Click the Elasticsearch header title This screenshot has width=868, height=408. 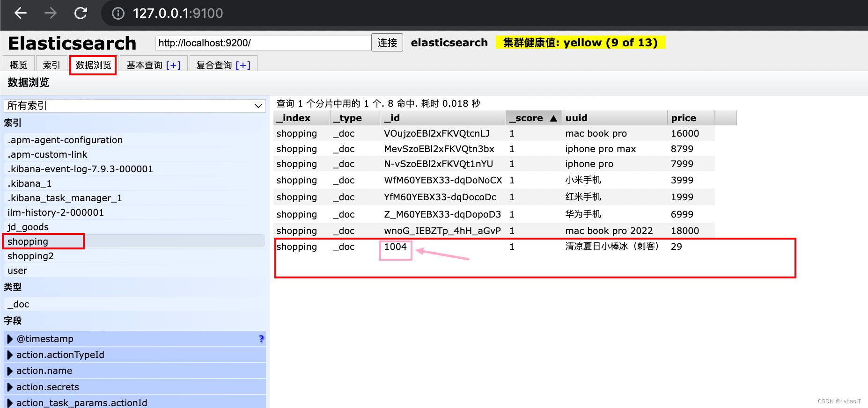(x=72, y=44)
